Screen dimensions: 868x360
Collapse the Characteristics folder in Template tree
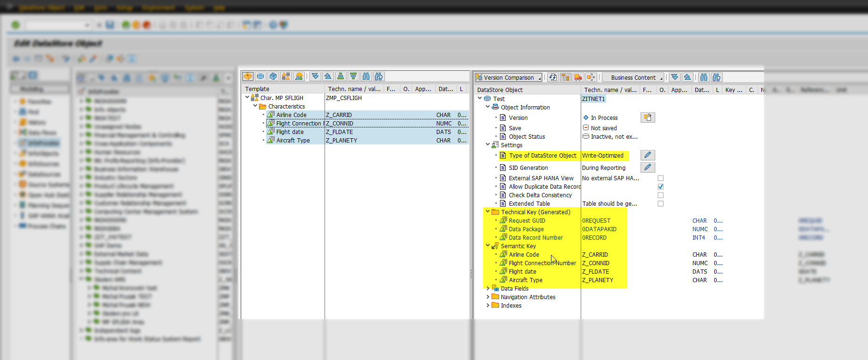pyautogui.click(x=255, y=106)
